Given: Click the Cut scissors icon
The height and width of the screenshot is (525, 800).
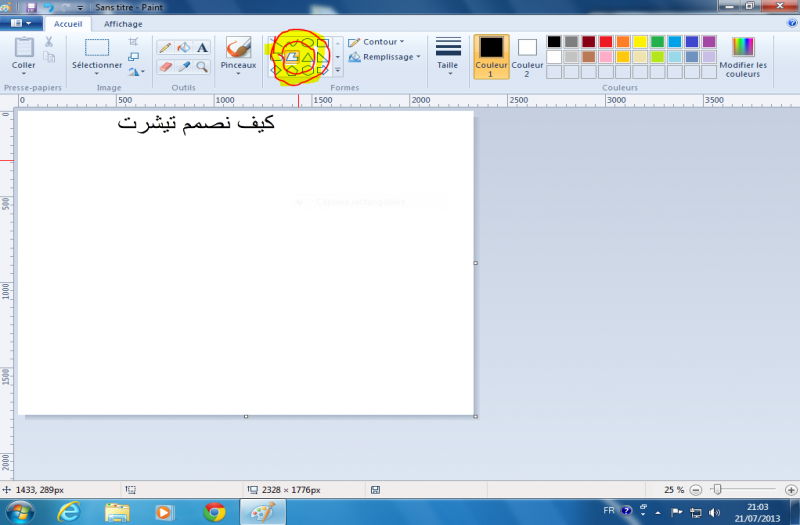Looking at the screenshot, I should click(49, 42).
